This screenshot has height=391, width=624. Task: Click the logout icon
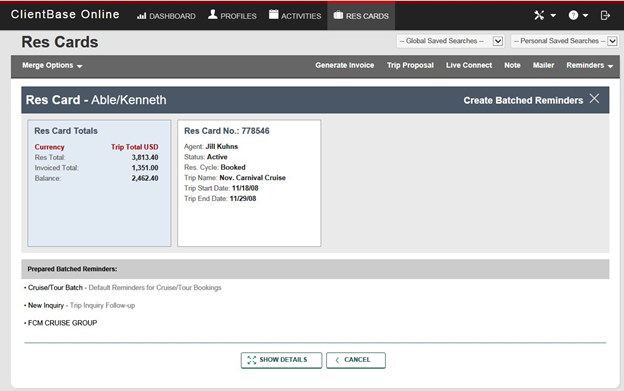pyautogui.click(x=605, y=16)
